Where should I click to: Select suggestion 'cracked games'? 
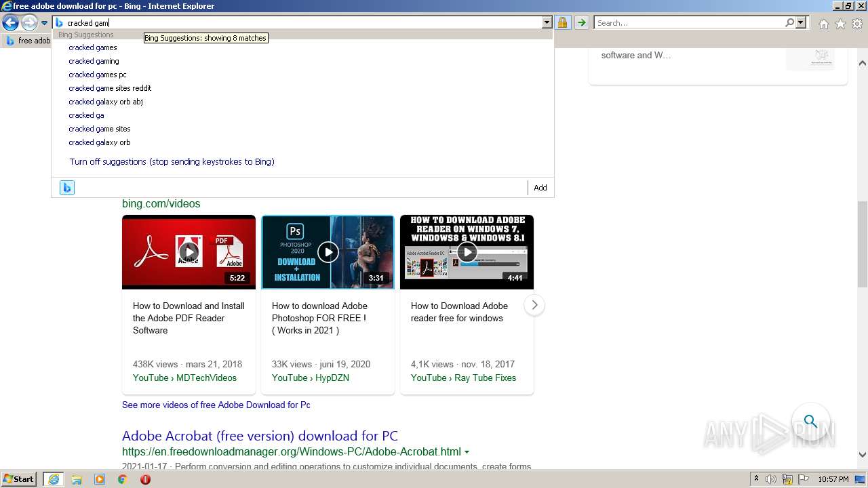coord(93,47)
